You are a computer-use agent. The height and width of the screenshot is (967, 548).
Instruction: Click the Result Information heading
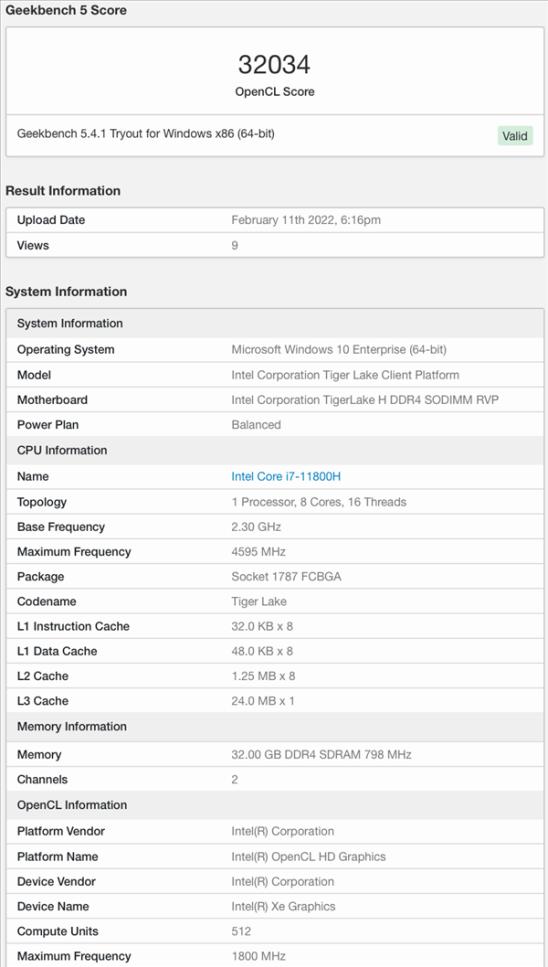click(x=63, y=191)
